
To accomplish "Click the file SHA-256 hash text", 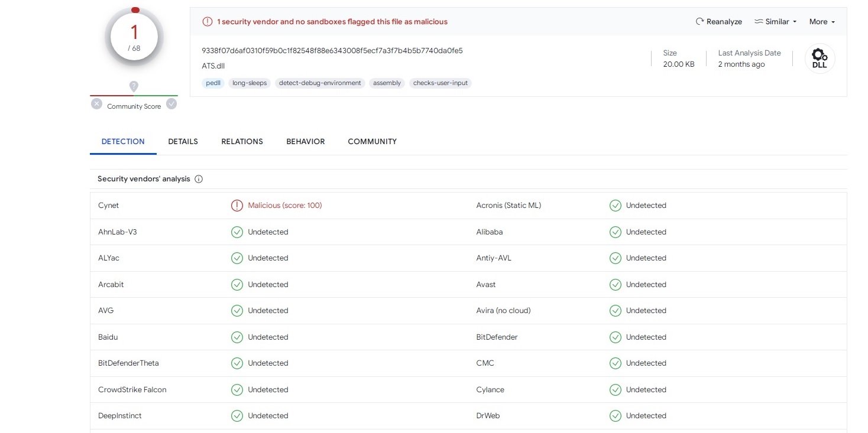I will pos(332,51).
